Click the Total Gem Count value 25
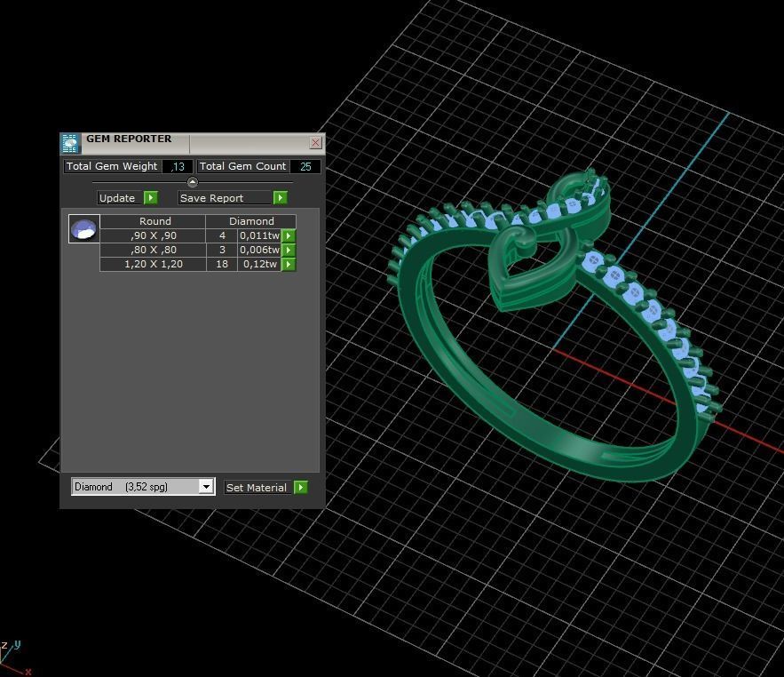 click(305, 167)
